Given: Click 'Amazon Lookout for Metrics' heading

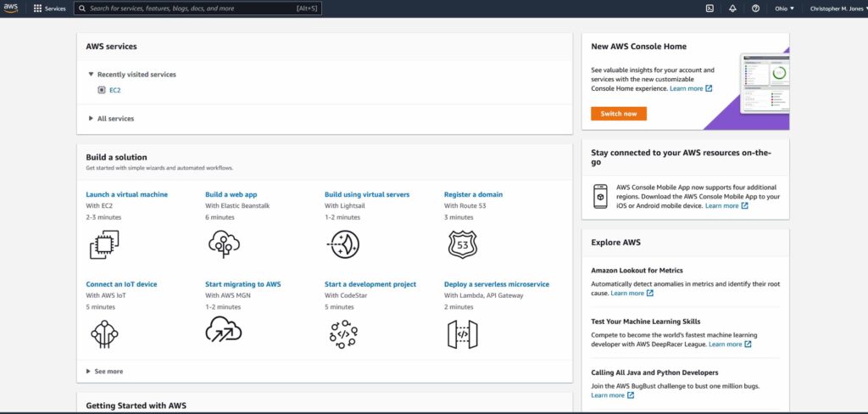Looking at the screenshot, I should (637, 271).
